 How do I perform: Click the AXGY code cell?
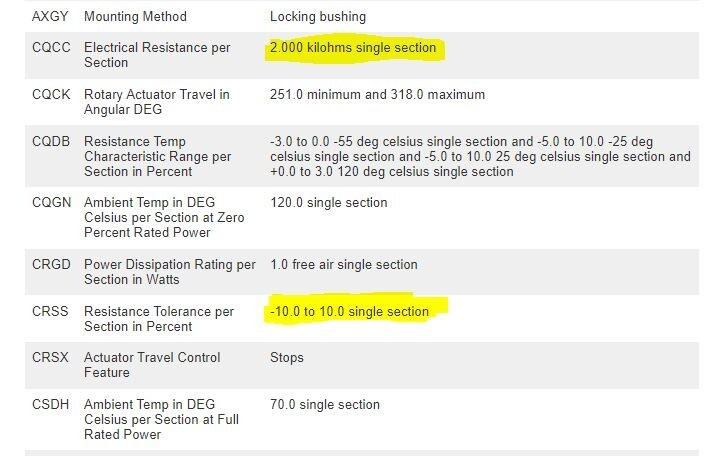point(49,17)
